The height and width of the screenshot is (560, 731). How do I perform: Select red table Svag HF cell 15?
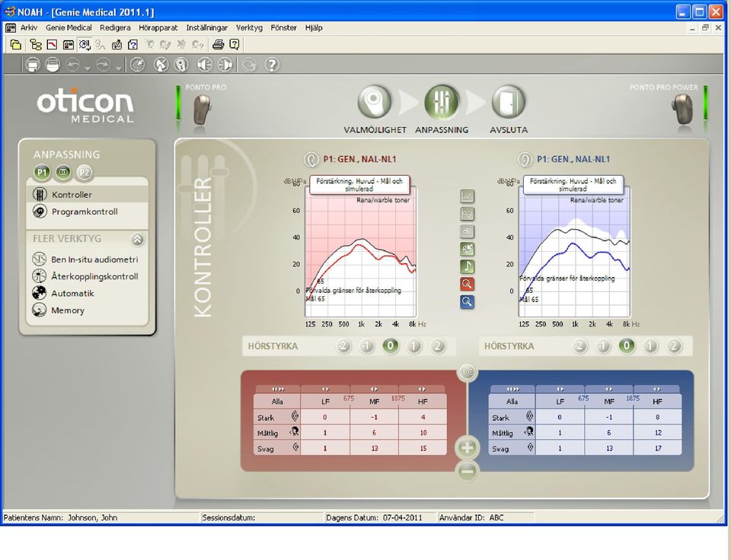tap(423, 448)
